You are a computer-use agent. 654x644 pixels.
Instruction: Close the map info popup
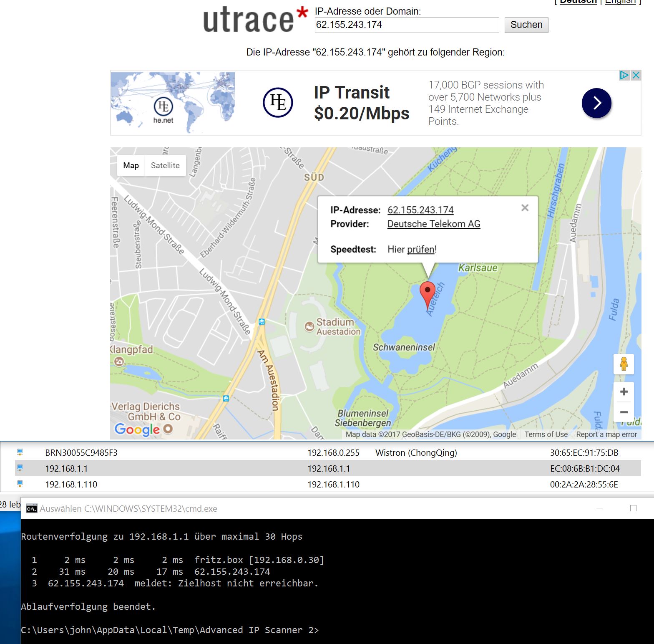point(525,208)
